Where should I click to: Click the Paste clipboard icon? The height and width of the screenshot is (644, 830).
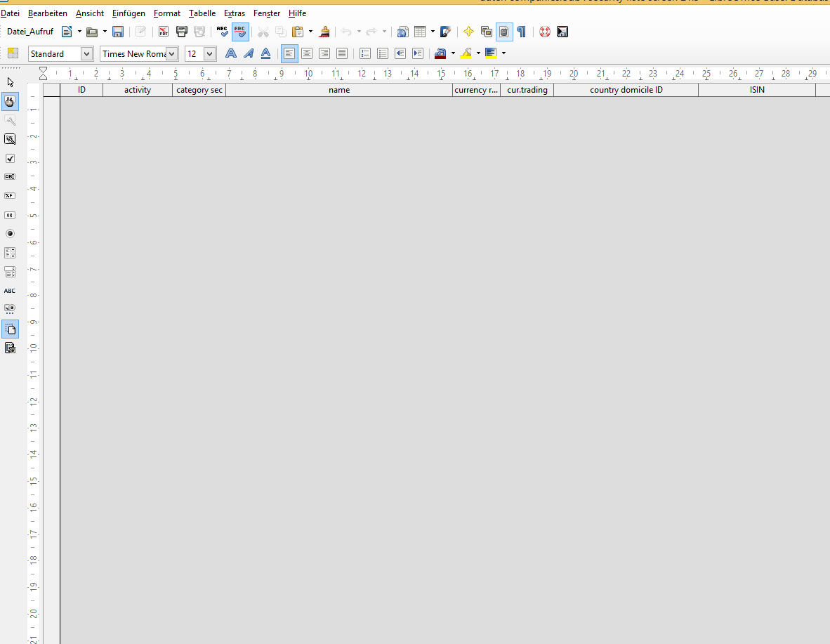(298, 32)
